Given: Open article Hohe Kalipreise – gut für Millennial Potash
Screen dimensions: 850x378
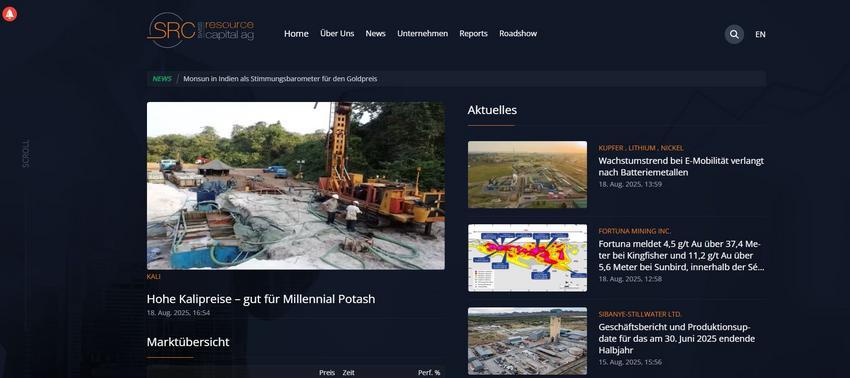Looking at the screenshot, I should click(261, 299).
